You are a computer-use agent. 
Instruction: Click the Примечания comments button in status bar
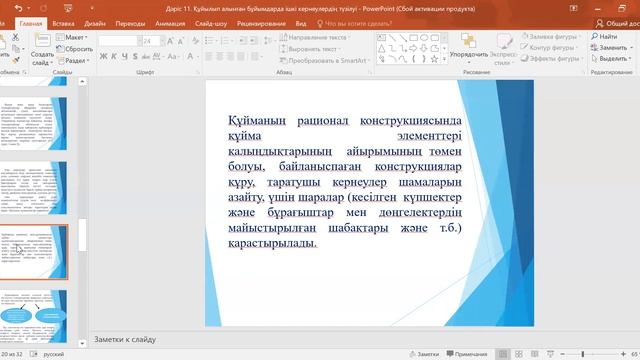(467, 354)
